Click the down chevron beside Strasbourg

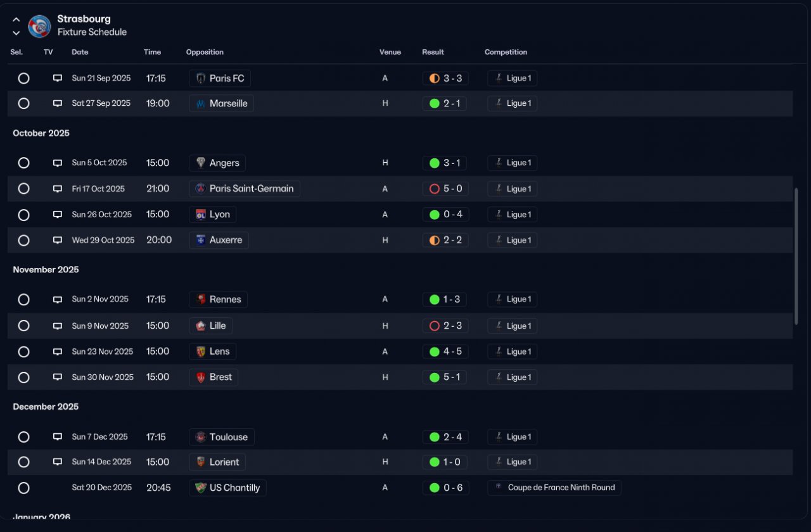(x=16, y=33)
